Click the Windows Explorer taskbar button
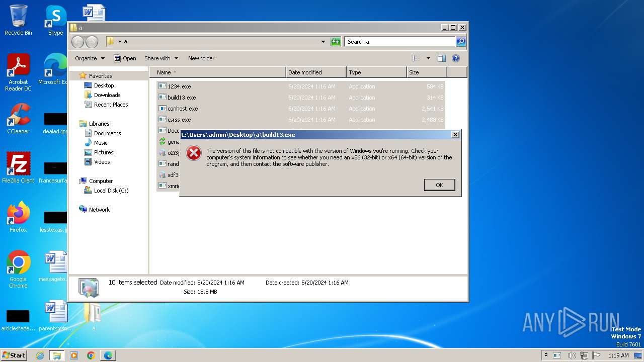Image resolution: width=644 pixels, height=362 pixels. (x=56, y=355)
